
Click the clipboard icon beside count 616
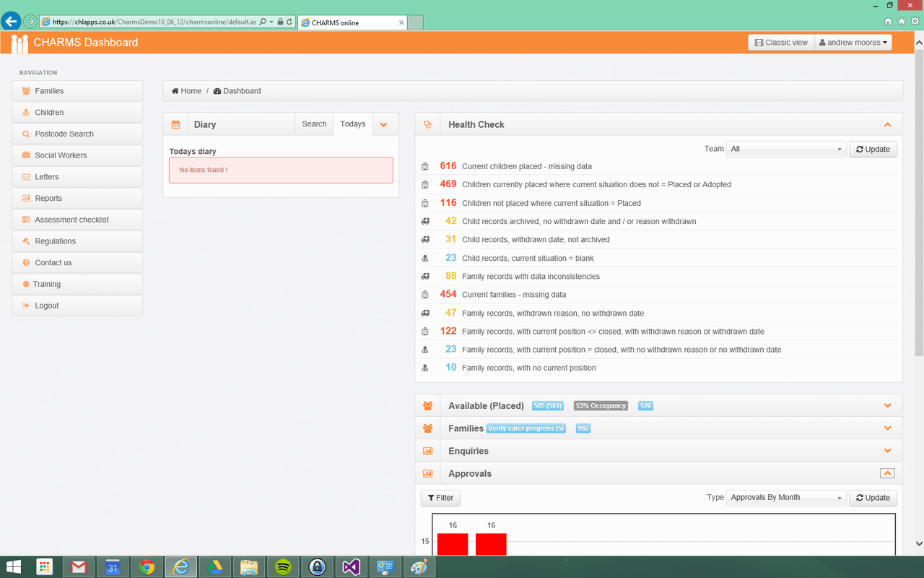425,167
